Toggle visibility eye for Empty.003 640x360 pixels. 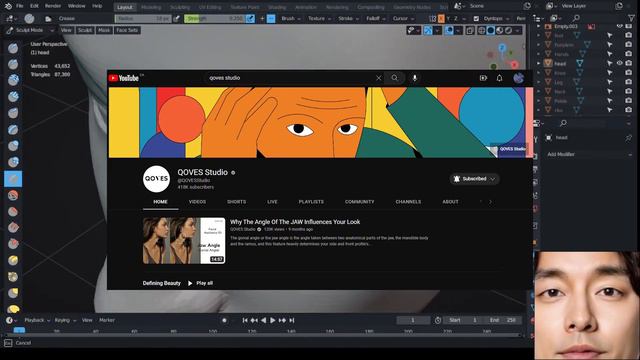[x=620, y=27]
